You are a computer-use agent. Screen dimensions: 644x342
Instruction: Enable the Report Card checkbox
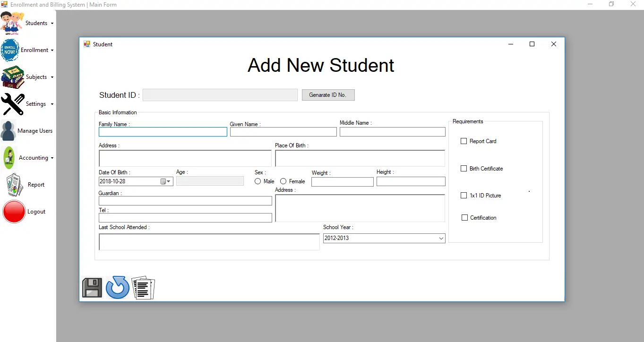point(464,141)
